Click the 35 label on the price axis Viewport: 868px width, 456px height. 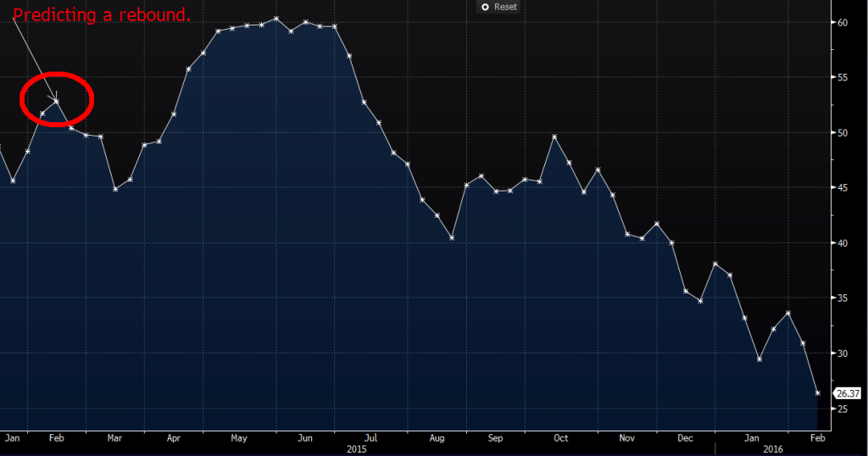[843, 298]
